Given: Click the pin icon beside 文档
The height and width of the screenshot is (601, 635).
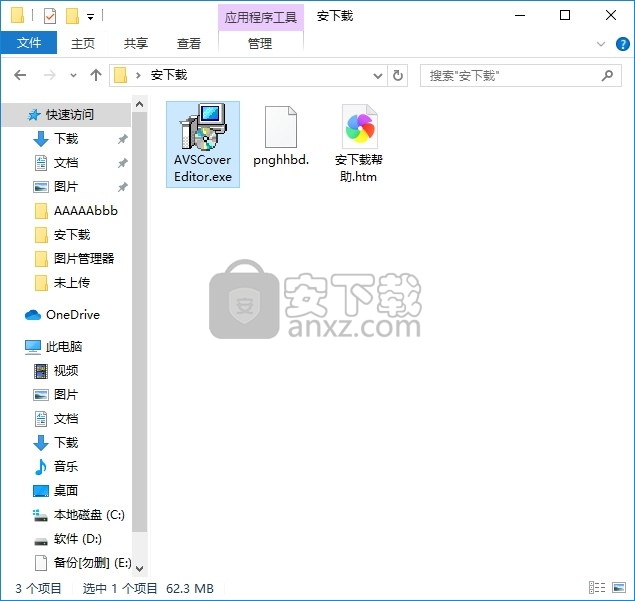Looking at the screenshot, I should [122, 163].
